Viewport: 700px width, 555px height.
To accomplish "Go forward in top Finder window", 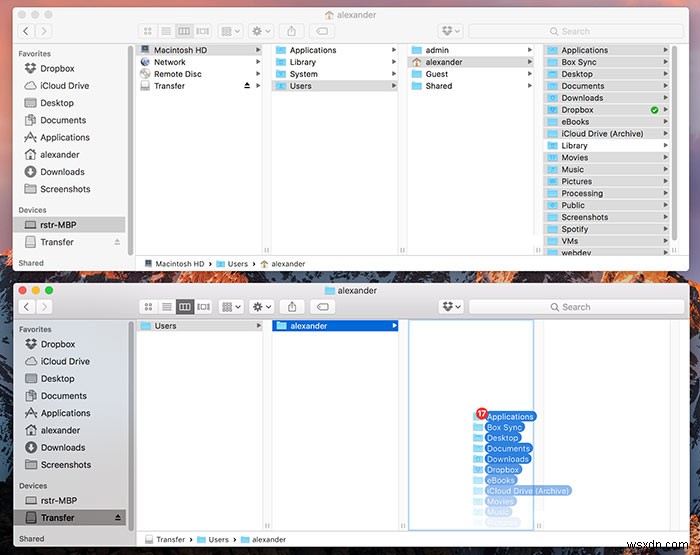I will point(44,31).
